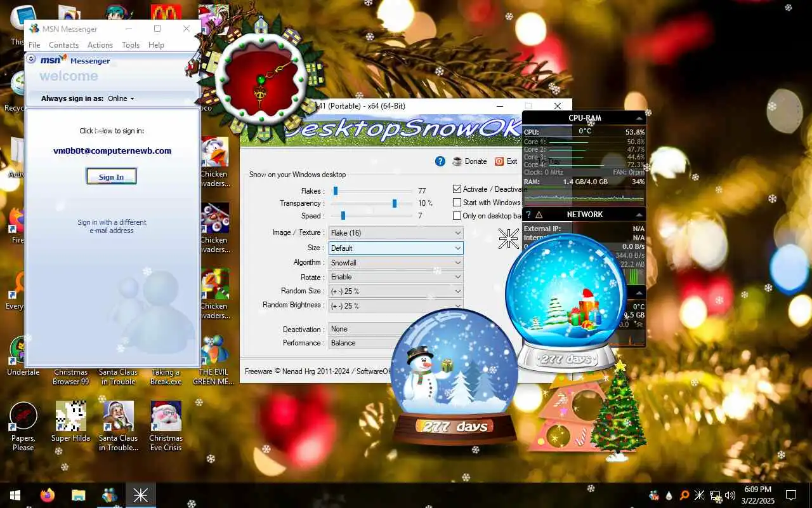
Task: Open Santa Claus in Trouble icon beside Super Hilda
Action: pyautogui.click(x=118, y=426)
